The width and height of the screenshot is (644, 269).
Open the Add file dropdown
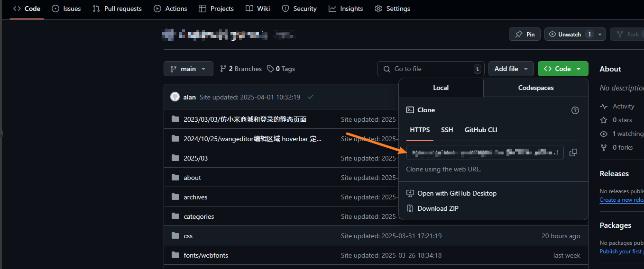click(511, 69)
